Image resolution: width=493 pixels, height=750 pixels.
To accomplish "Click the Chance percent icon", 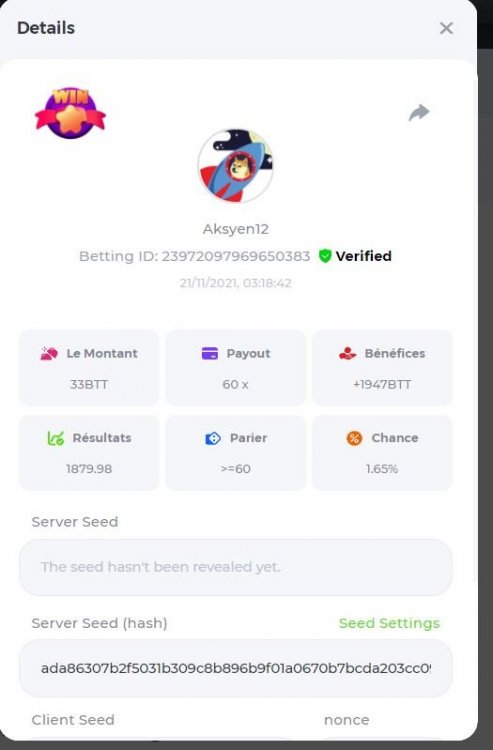I will [x=354, y=438].
